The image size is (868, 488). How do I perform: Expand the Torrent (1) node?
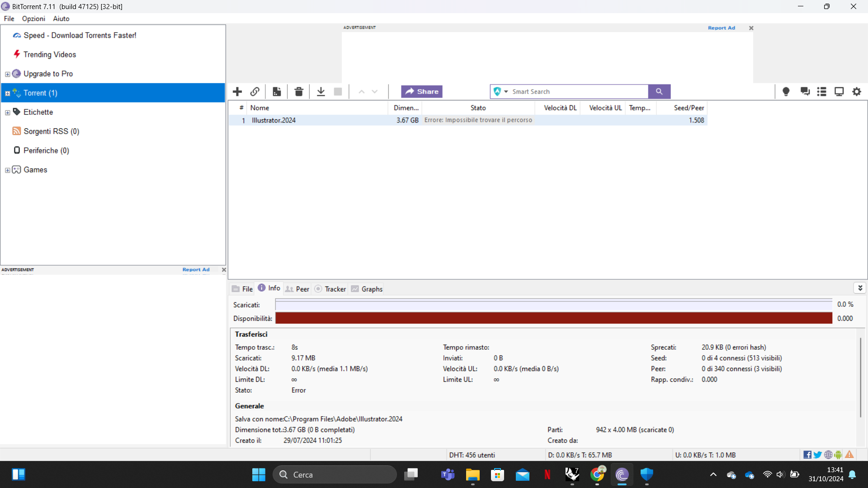click(7, 94)
